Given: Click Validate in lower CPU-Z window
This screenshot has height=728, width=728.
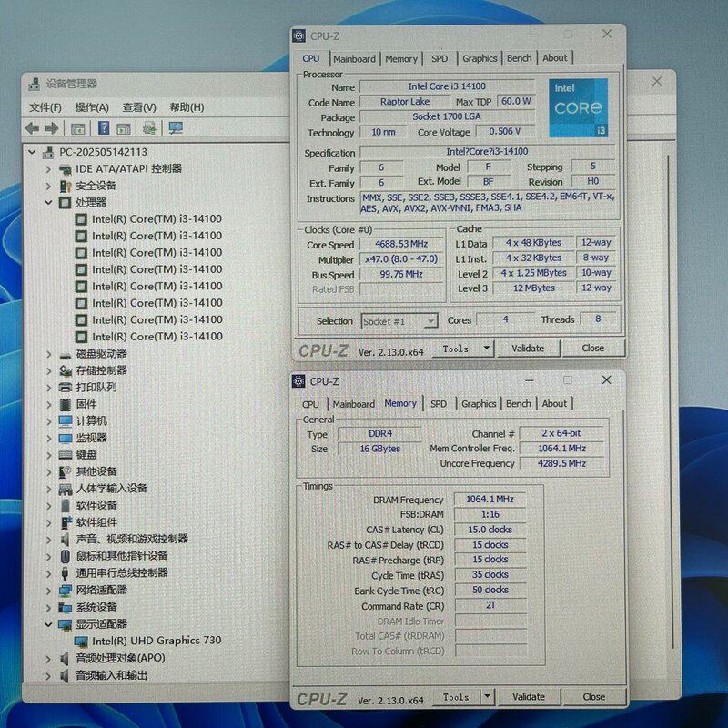Looking at the screenshot, I should coord(529,697).
